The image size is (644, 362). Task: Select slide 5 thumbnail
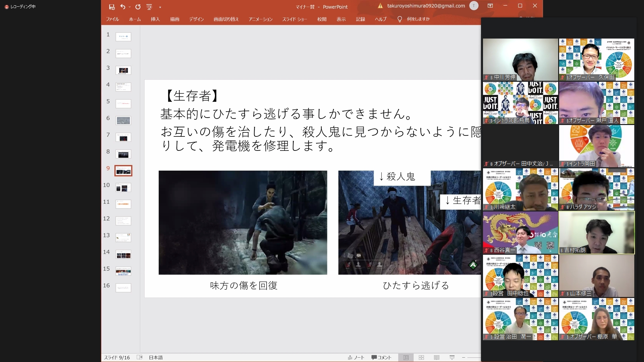click(123, 104)
